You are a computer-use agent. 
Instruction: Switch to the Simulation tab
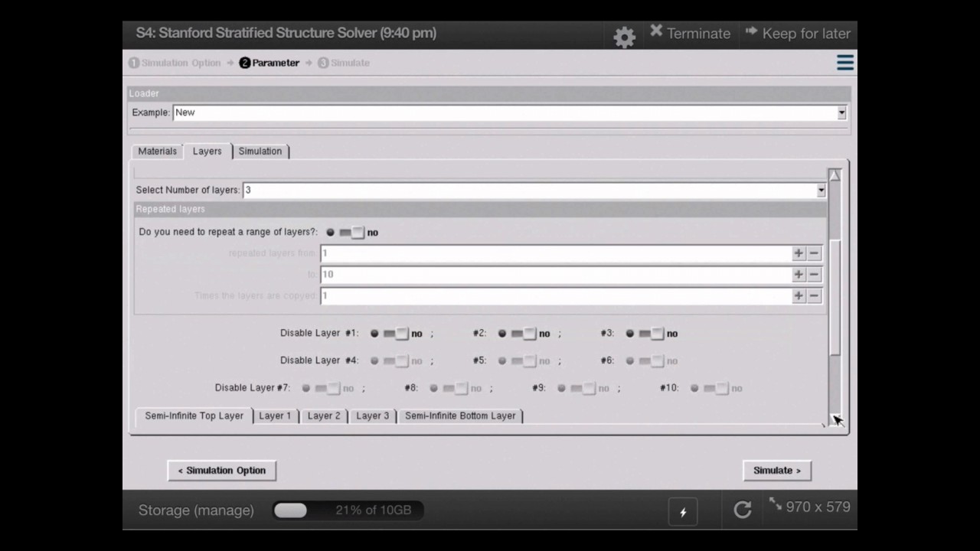pos(260,151)
